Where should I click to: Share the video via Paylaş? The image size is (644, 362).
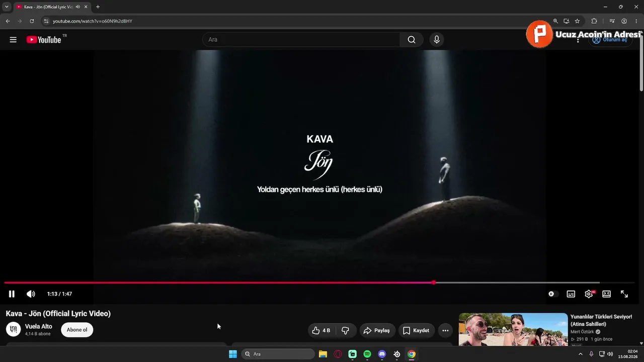pos(377,330)
